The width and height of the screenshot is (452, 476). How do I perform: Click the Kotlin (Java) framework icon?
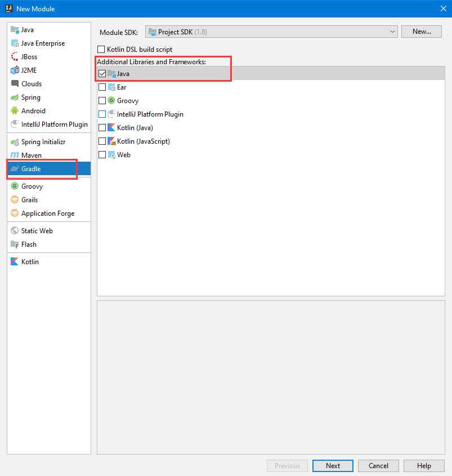111,127
